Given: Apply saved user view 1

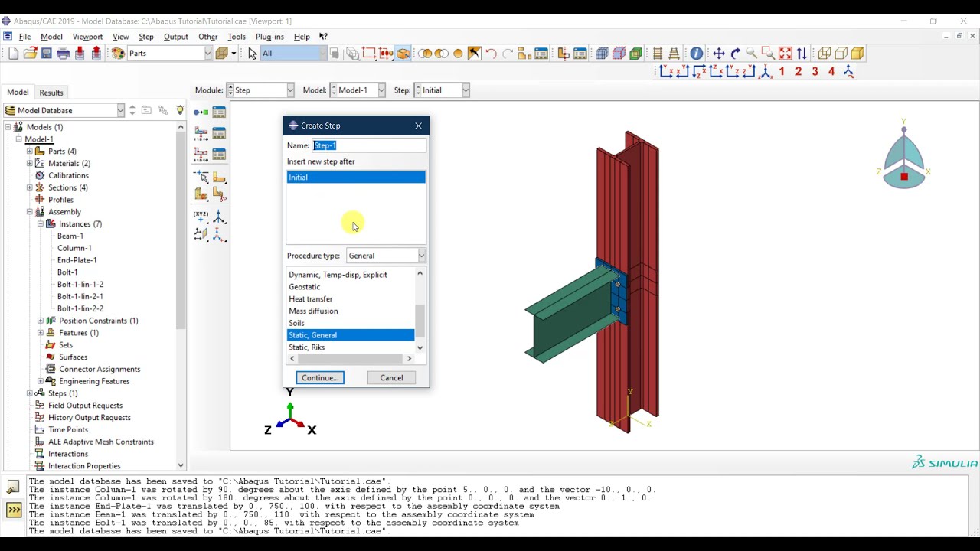Looking at the screenshot, I should (x=782, y=72).
